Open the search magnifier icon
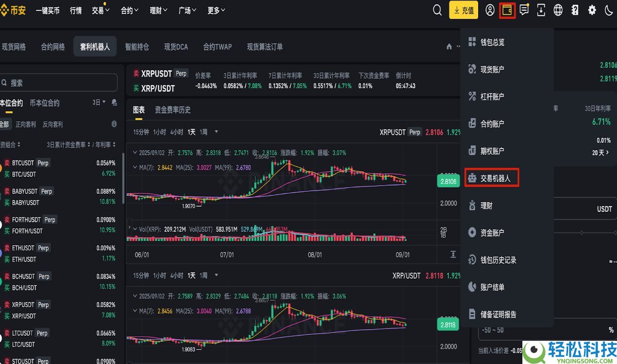617x364 pixels. click(437, 10)
